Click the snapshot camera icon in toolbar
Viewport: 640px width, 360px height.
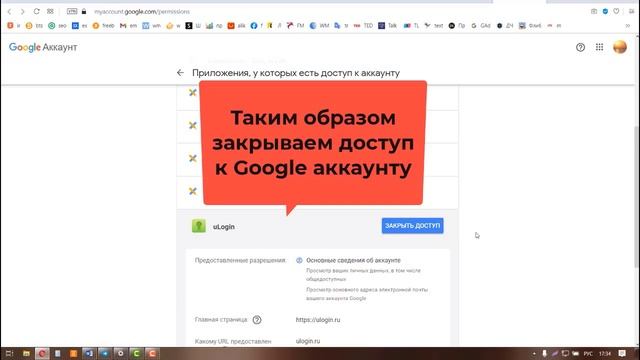point(594,11)
